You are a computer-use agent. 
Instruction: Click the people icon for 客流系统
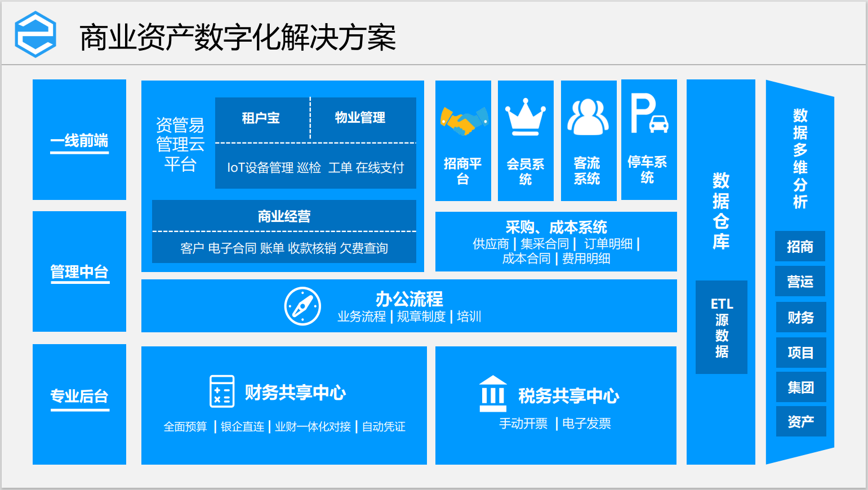(587, 117)
